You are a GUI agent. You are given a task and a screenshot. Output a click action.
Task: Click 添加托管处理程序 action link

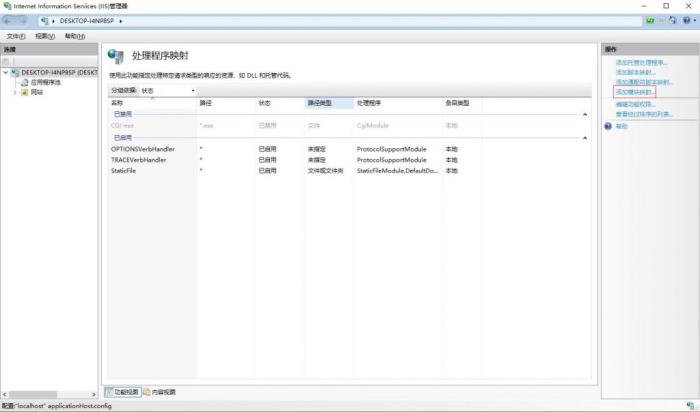pos(642,62)
